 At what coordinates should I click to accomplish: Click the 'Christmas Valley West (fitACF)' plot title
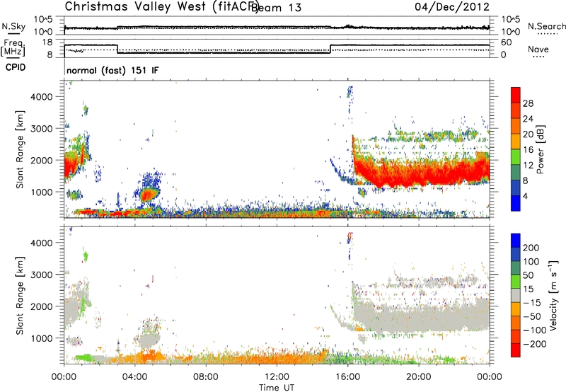(161, 6)
